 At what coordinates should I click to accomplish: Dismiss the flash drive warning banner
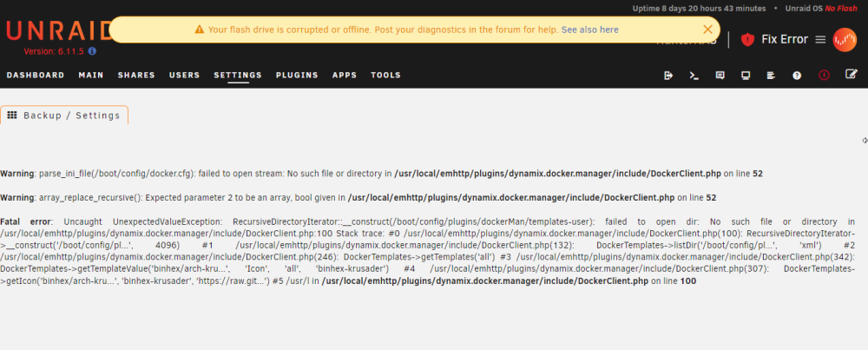(707, 30)
